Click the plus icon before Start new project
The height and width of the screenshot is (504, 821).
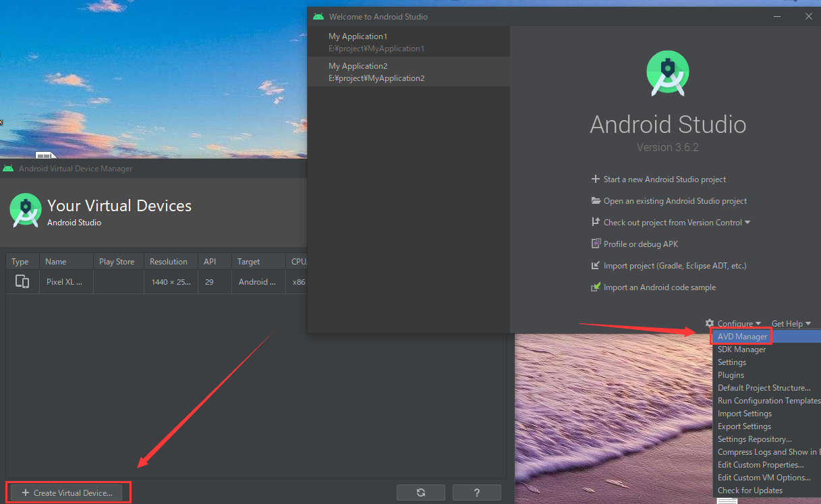(596, 179)
